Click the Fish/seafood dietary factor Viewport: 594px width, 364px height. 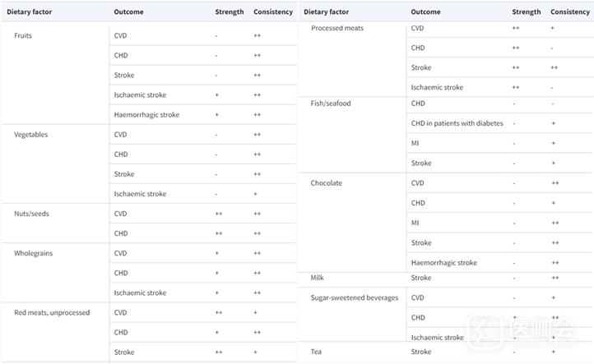point(331,104)
